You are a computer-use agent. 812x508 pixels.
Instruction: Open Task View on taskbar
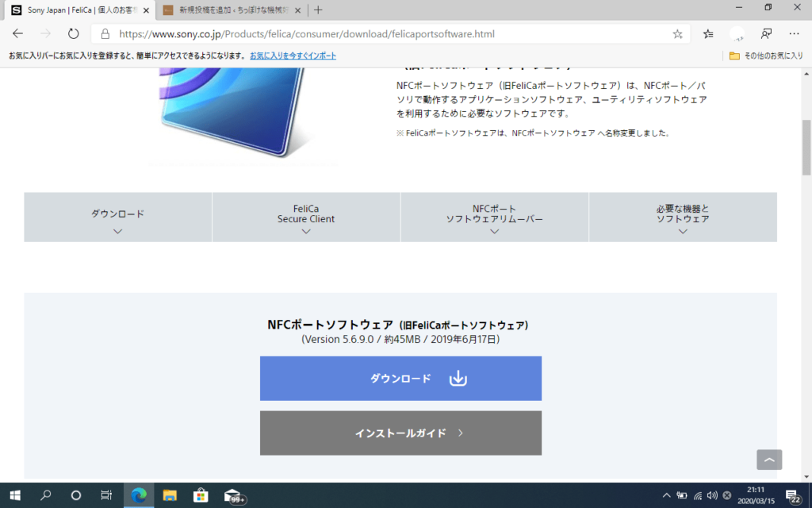click(106, 495)
